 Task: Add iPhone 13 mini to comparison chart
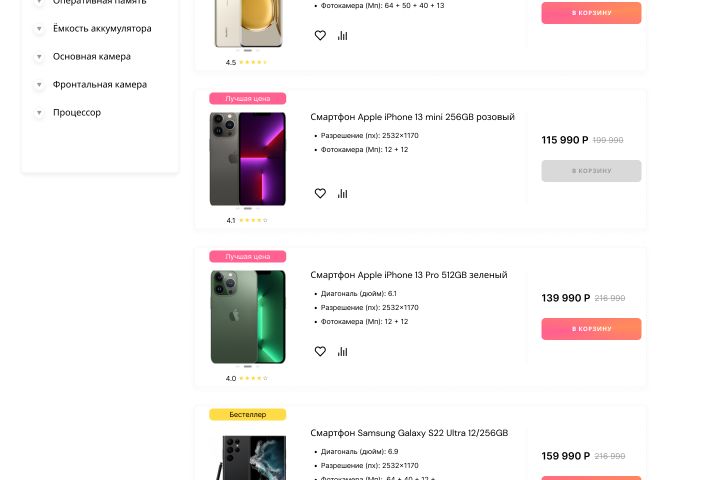342,193
